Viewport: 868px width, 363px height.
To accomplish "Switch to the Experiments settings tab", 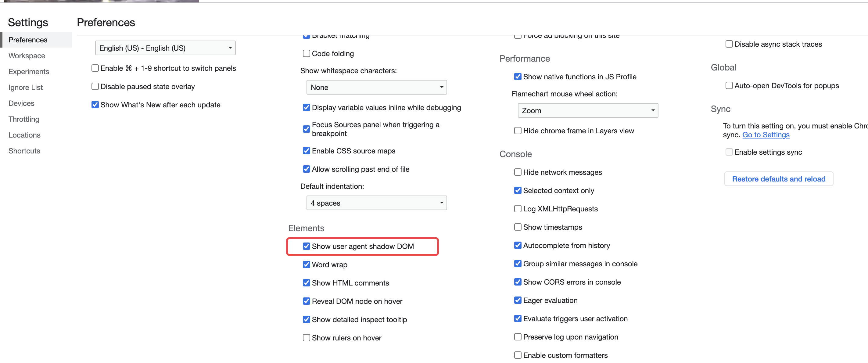I will (x=29, y=71).
